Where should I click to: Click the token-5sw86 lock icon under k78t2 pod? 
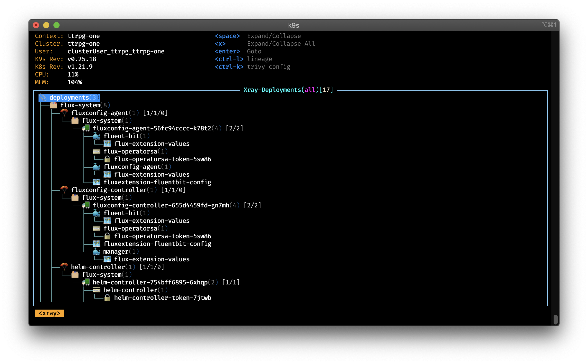coord(107,159)
